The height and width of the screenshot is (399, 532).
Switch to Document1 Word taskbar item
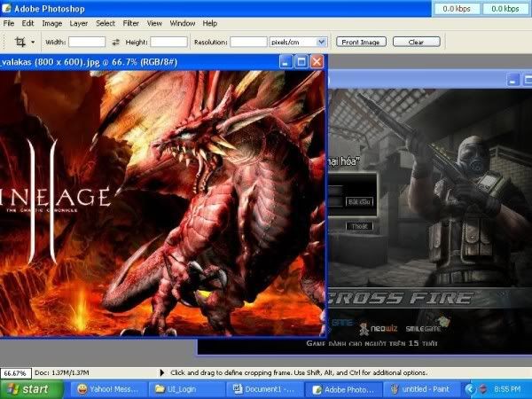pos(264,389)
